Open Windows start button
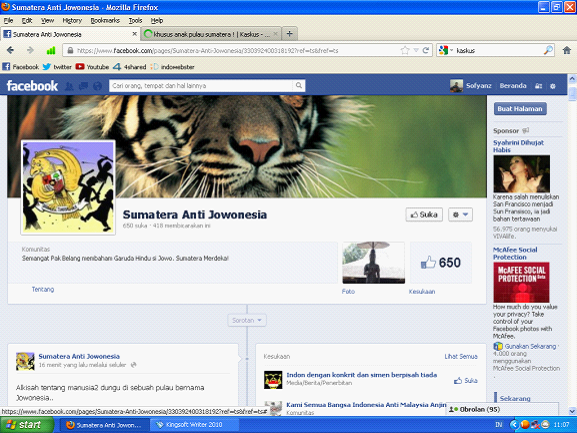The height and width of the screenshot is (433, 577). [26, 425]
